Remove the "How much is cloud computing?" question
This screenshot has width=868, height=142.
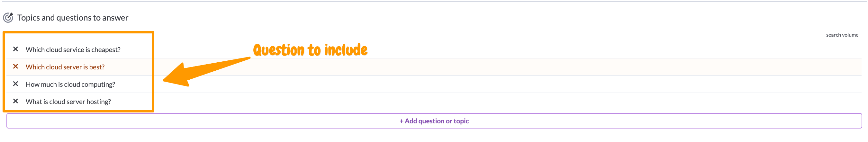(x=15, y=84)
